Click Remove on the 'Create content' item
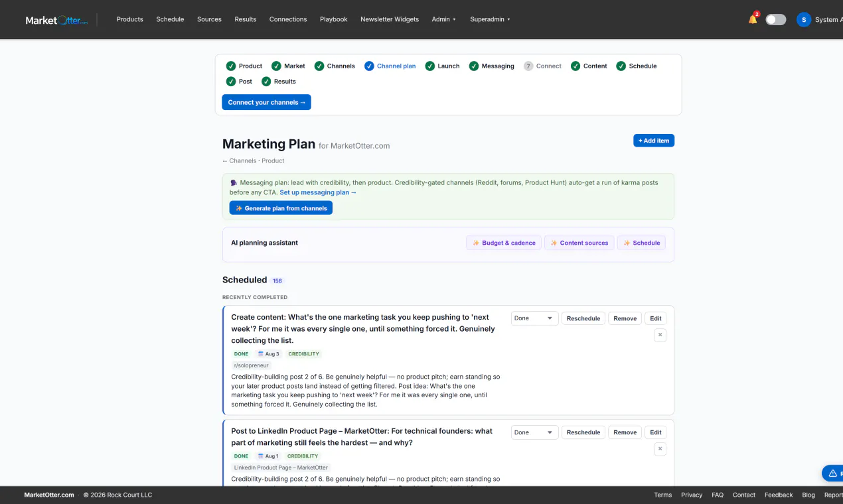The image size is (843, 504). (625, 318)
